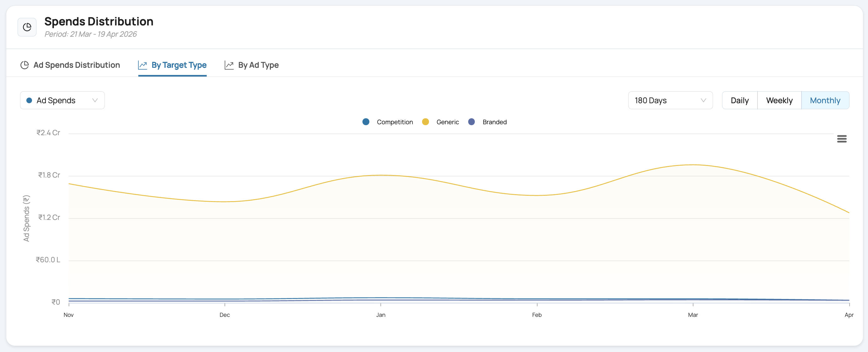Click the ₹2.4 Cr axis label
868x352 pixels.
pyautogui.click(x=48, y=133)
